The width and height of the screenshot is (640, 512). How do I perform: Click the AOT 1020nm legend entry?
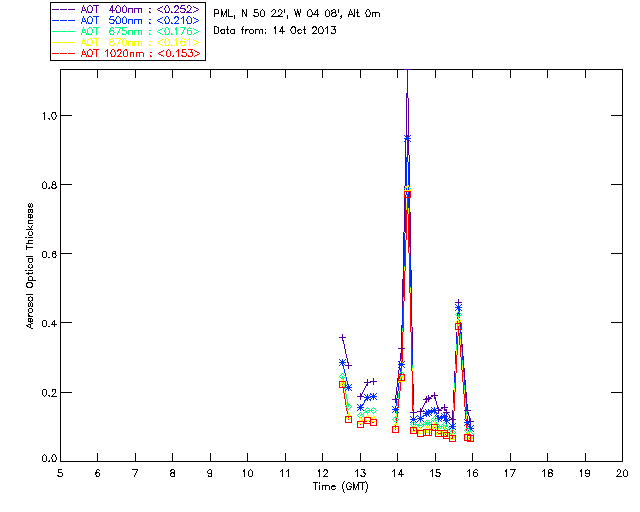point(127,53)
